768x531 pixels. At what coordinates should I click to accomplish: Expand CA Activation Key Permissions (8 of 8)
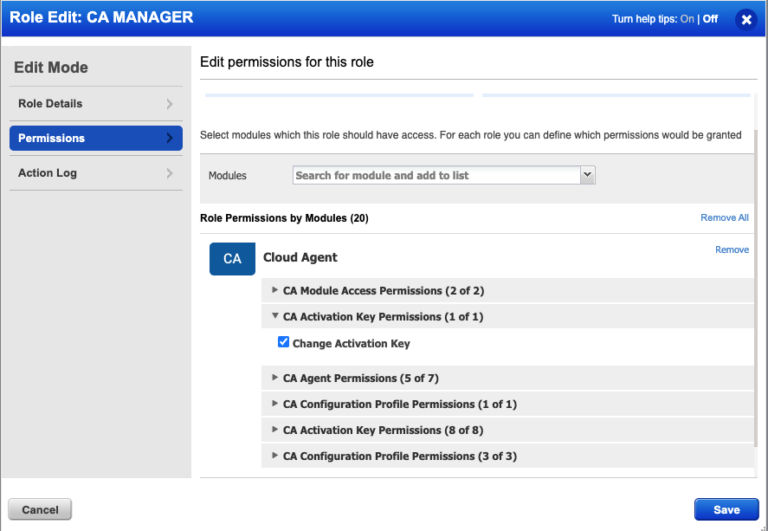pyautogui.click(x=507, y=430)
